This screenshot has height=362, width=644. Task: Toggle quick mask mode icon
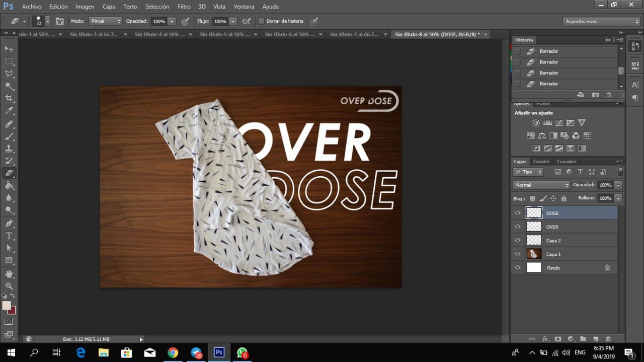click(x=9, y=322)
